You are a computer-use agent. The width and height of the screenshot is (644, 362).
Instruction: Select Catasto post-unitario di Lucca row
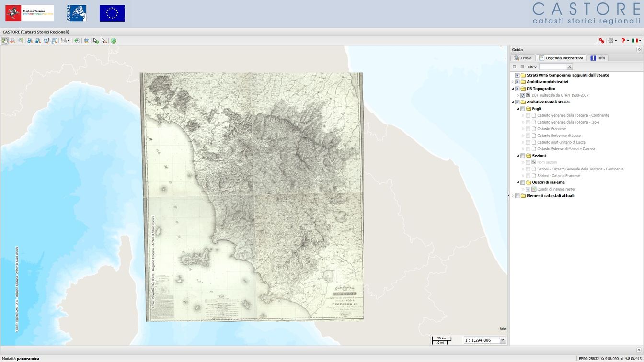pyautogui.click(x=561, y=142)
